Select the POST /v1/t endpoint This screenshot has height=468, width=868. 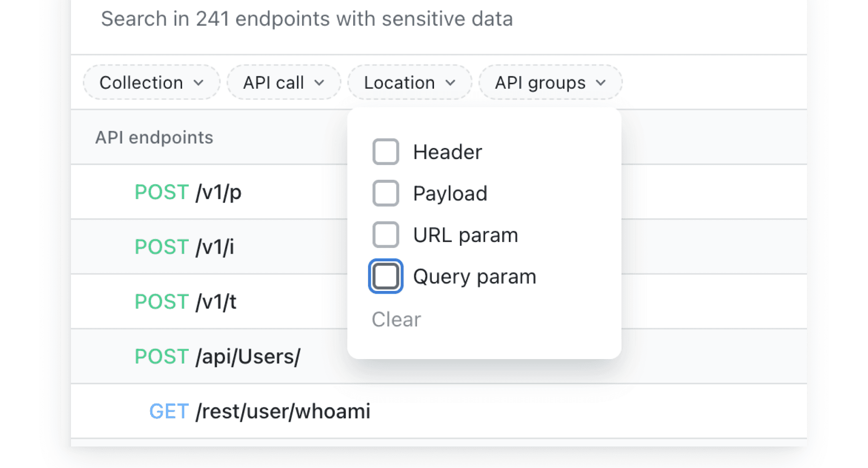tap(186, 301)
